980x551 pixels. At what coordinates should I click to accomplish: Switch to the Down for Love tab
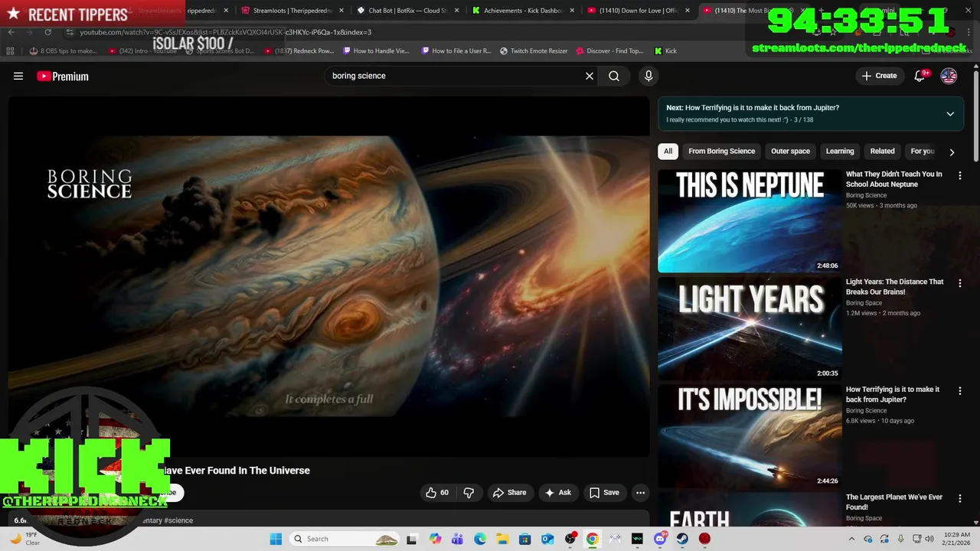coord(639,11)
